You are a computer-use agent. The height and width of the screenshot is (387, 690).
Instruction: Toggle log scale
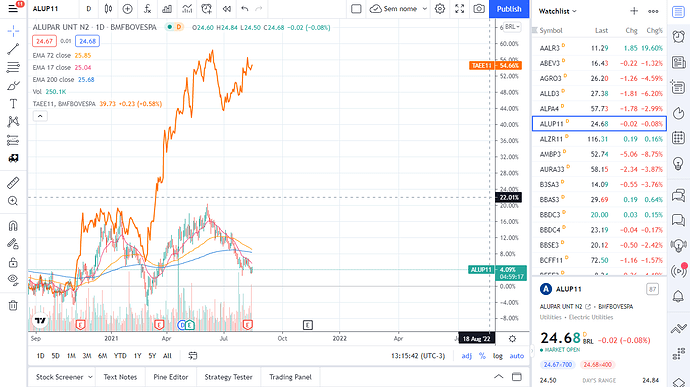click(498, 356)
